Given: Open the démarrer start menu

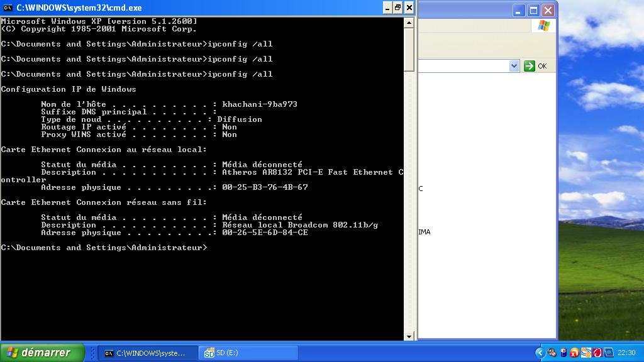Looking at the screenshot, I should 42,353.
